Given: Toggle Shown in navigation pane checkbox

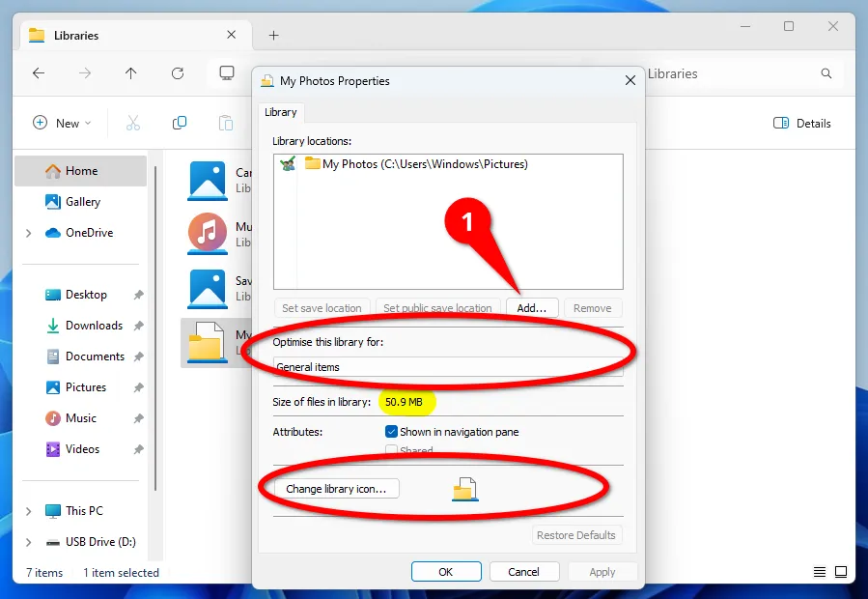Looking at the screenshot, I should tap(391, 432).
